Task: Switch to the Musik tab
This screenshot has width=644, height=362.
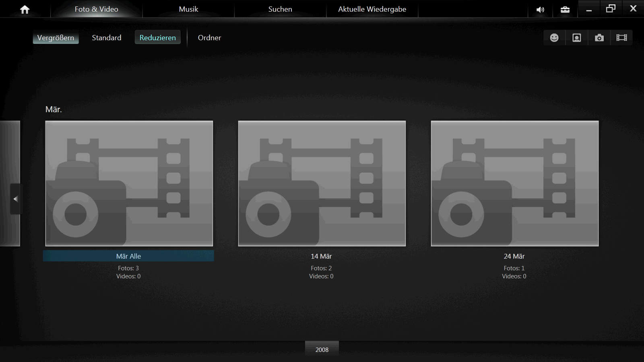Action: 188,9
